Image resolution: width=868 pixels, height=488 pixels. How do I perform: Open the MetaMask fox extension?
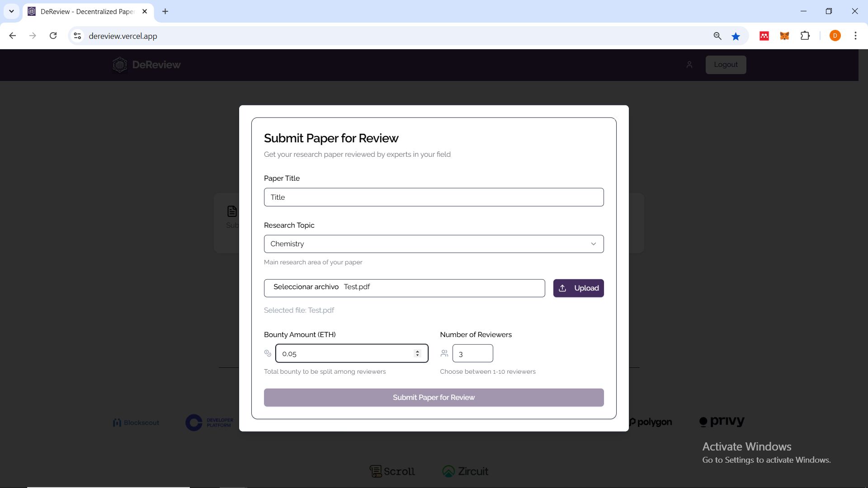[784, 36]
